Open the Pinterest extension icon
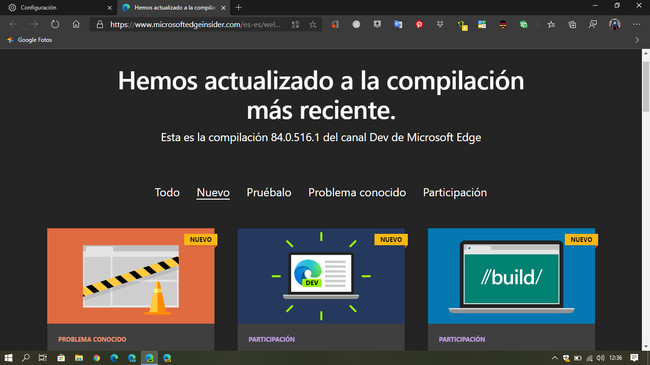 point(419,24)
